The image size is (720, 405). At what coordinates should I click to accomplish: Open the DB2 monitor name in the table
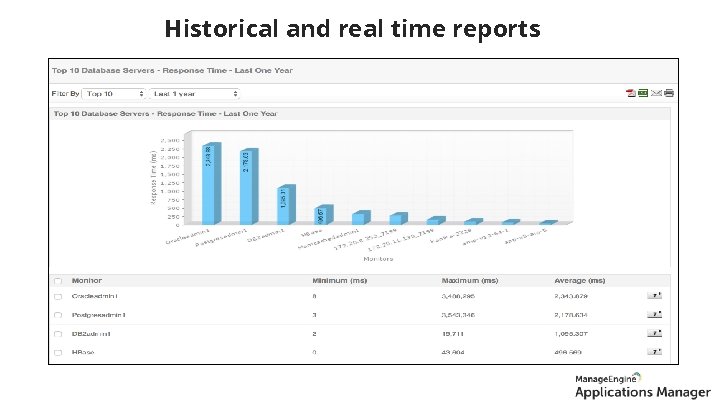tap(91, 334)
